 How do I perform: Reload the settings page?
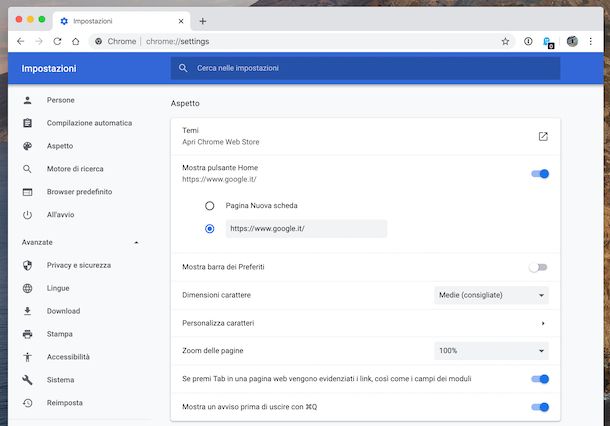[57, 41]
